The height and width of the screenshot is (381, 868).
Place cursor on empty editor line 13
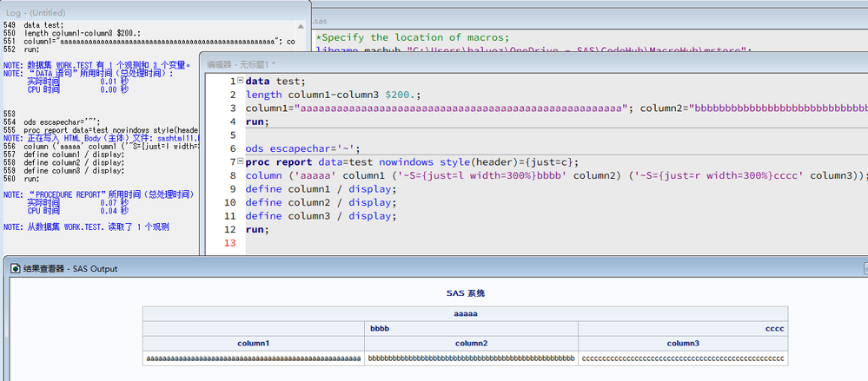(348, 243)
